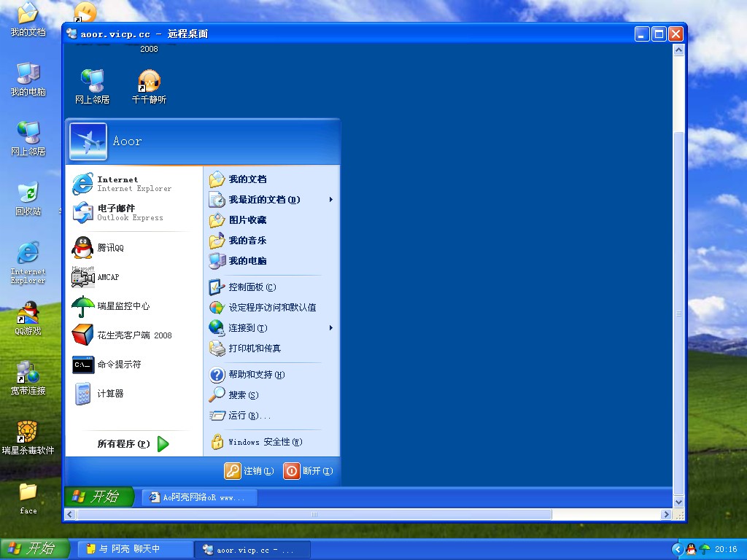747x560 pixels.
Task: Click remote desktop title bar icon
Action: 72,34
